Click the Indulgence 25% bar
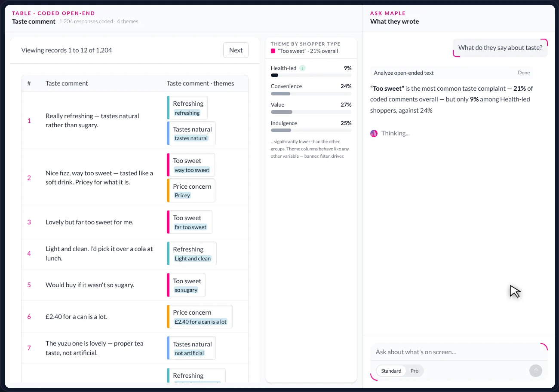559x392 pixels. point(311,130)
